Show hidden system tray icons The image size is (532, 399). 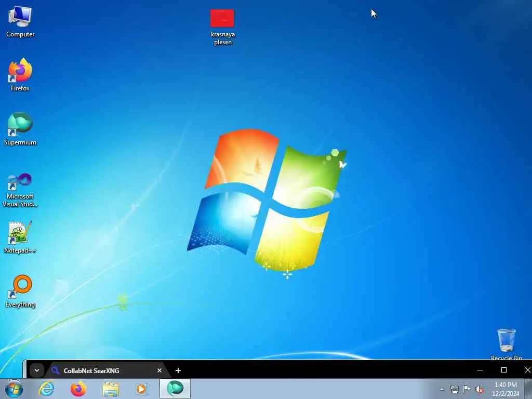point(442,389)
